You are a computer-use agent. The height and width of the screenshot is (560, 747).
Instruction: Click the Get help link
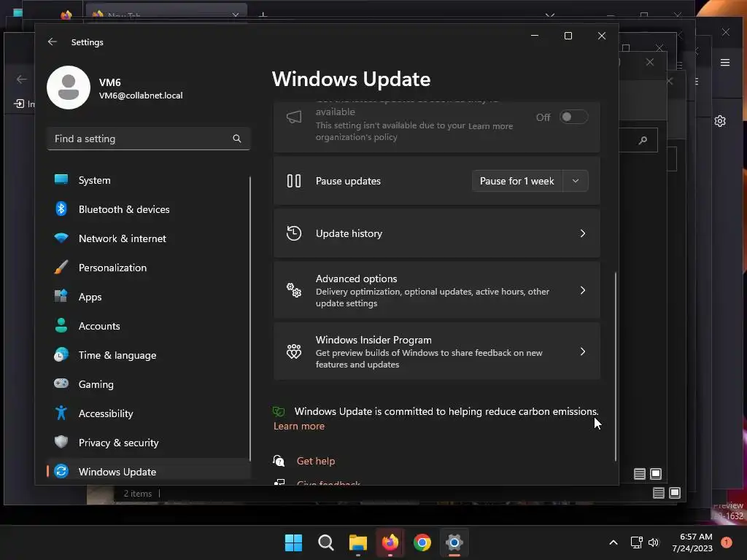(316, 461)
